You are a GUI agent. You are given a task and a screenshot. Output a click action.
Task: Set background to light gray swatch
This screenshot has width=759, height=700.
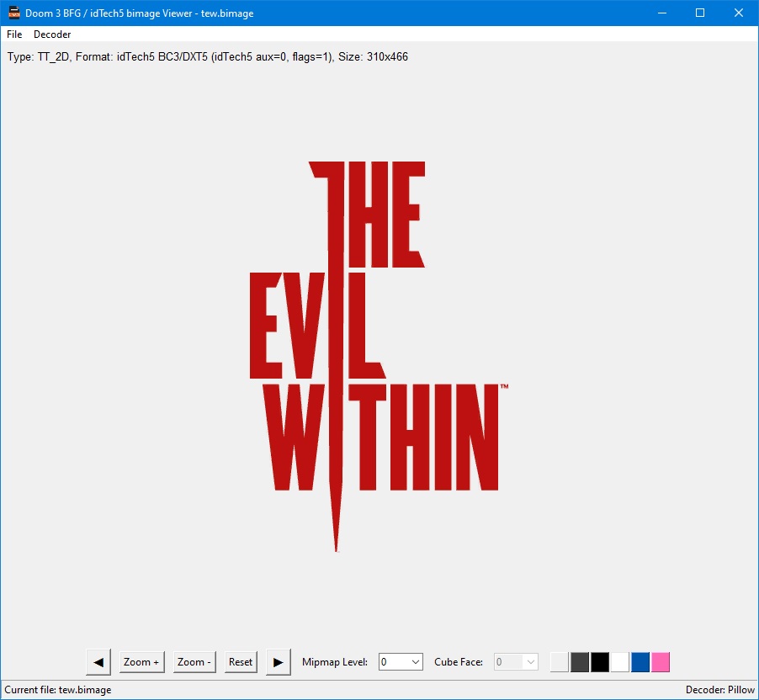[x=559, y=662]
